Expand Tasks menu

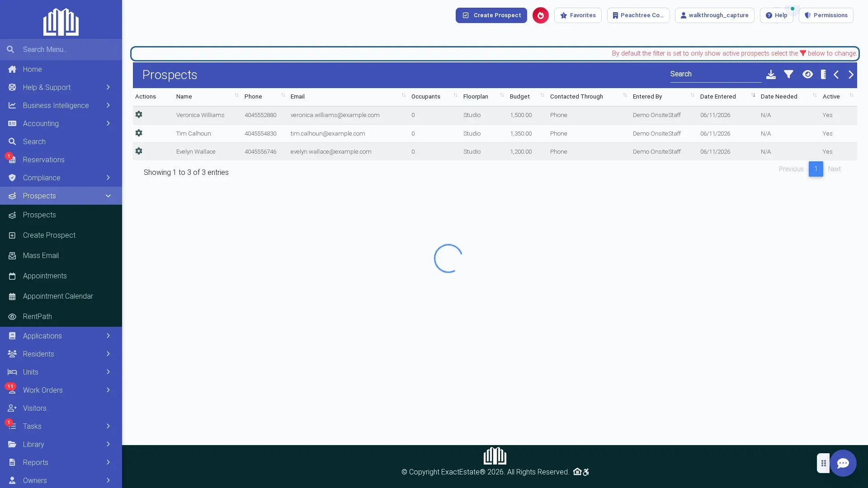click(x=61, y=426)
